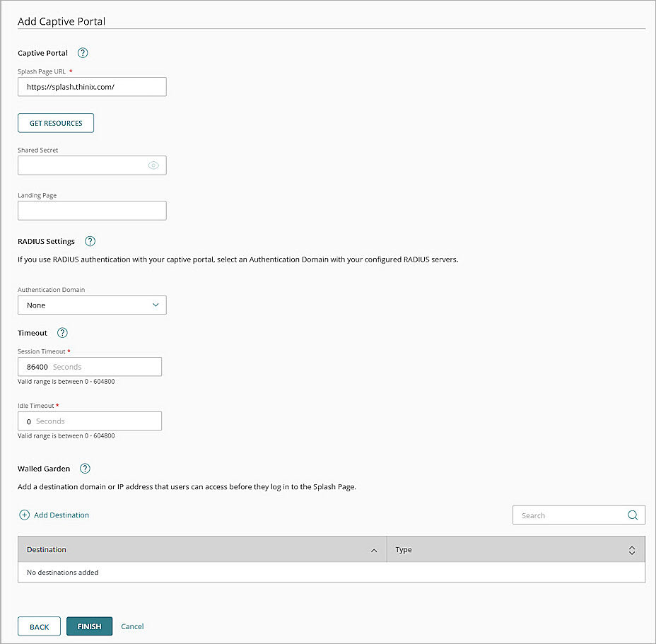Open the Captive Portal help icon
Image resolution: width=656 pixels, height=644 pixels.
pyautogui.click(x=83, y=52)
